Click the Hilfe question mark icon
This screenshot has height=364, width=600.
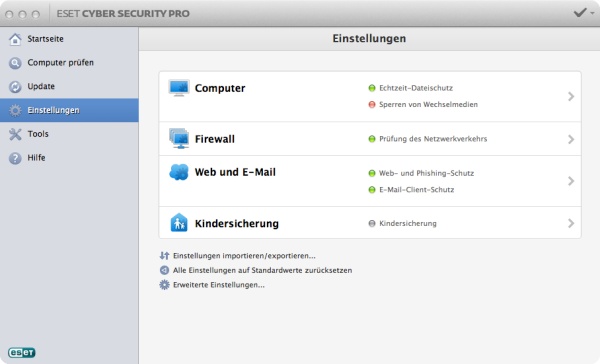tap(15, 158)
